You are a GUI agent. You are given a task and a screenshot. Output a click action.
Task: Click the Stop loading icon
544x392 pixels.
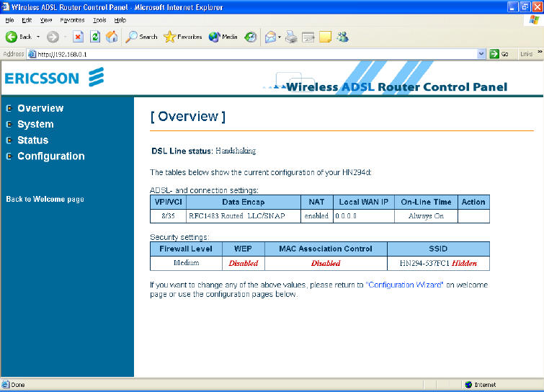coord(78,37)
